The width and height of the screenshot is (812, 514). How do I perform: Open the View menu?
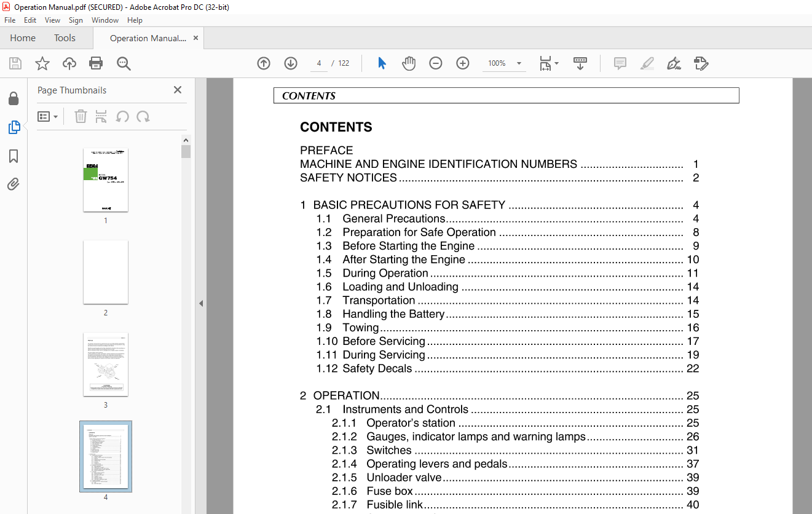pyautogui.click(x=52, y=20)
